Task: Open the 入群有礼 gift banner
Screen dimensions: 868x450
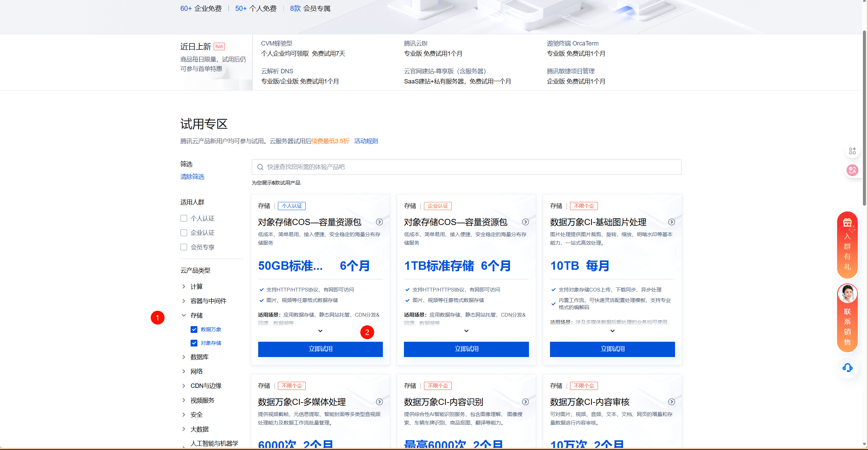Action: point(847,244)
